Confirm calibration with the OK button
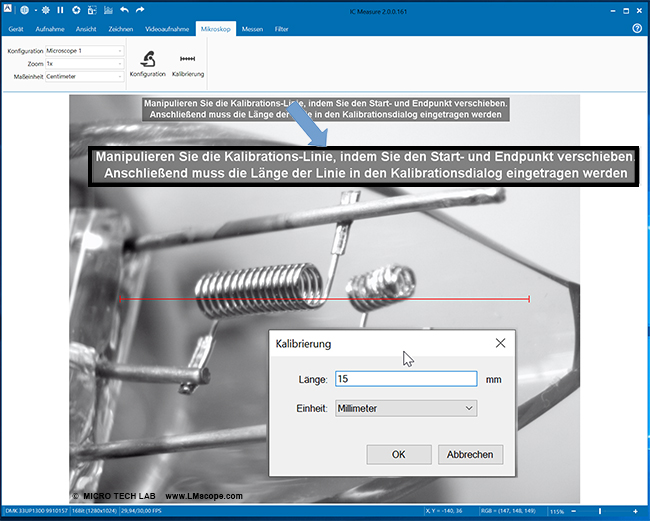This screenshot has height=521, width=650. tap(399, 454)
